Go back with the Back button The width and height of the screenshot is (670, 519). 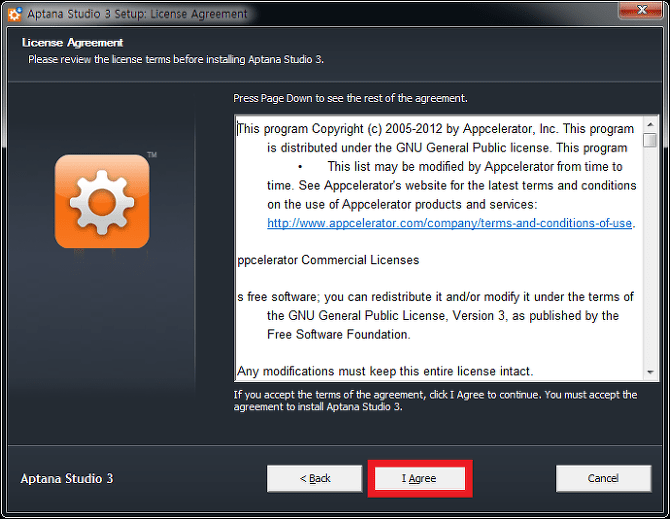point(314,478)
